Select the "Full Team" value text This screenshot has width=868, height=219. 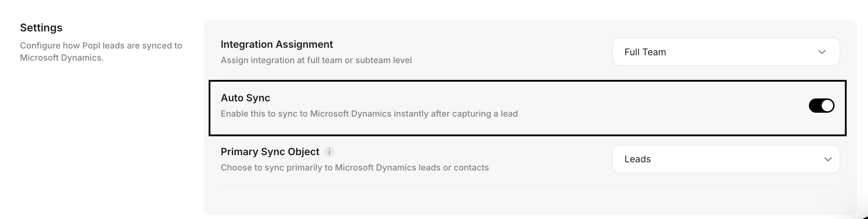click(645, 52)
